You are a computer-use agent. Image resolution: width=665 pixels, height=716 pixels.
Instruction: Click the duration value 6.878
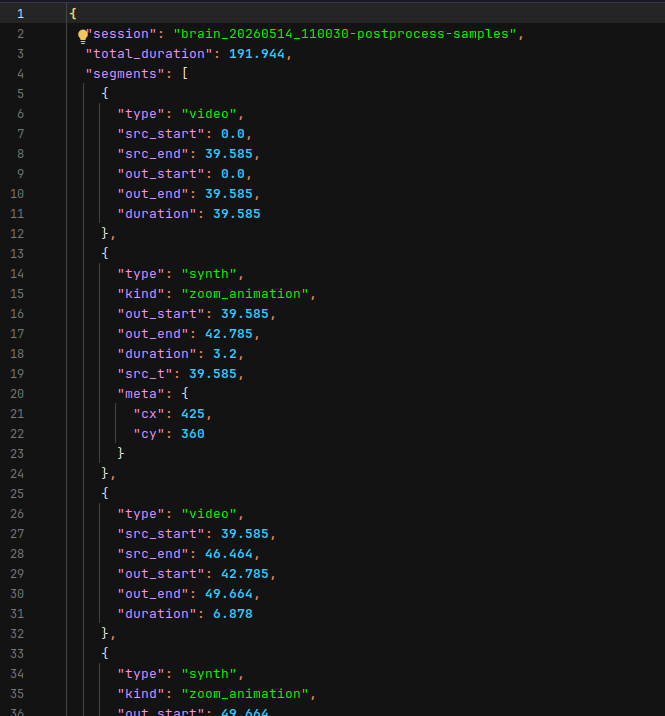(x=233, y=614)
